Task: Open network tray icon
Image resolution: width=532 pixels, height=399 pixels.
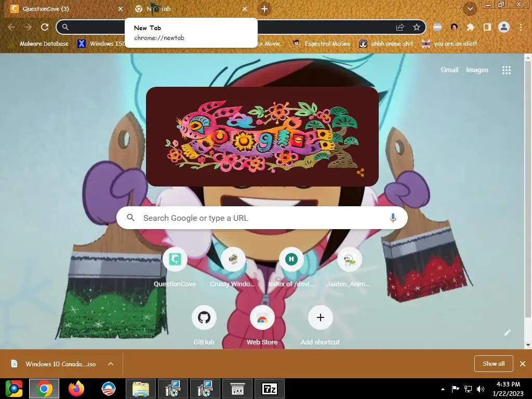Action: click(x=468, y=389)
